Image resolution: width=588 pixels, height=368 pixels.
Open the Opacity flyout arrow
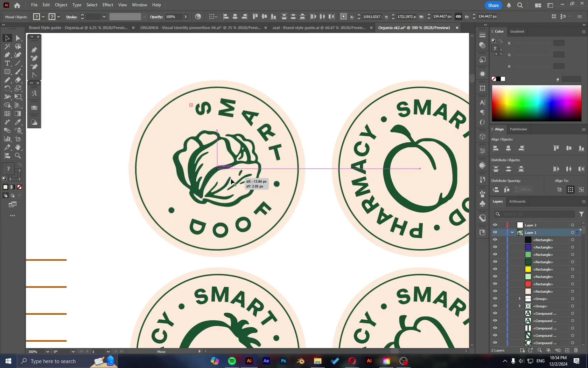[x=186, y=17]
